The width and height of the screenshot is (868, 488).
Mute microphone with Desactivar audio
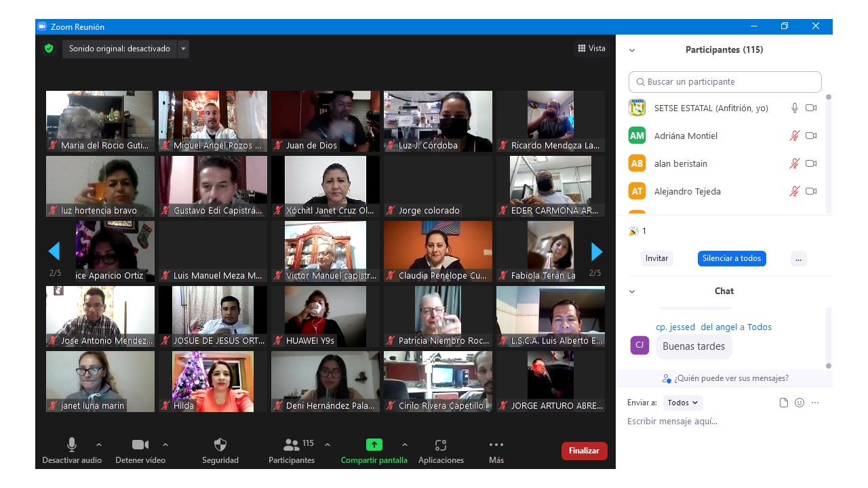click(x=72, y=451)
